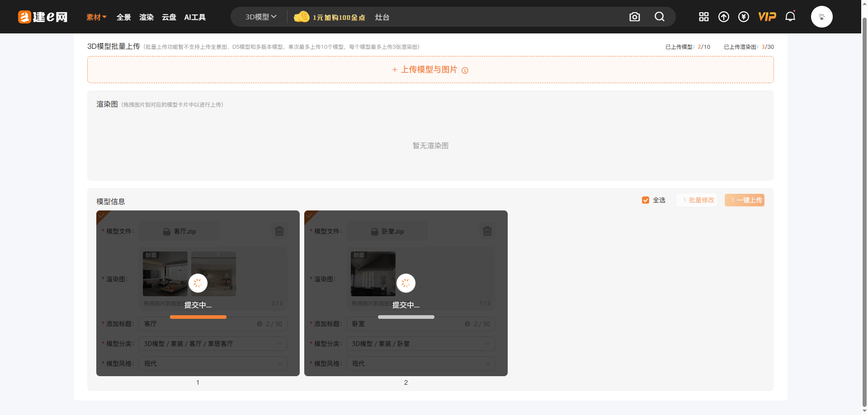Toggle selection corner check on 客厅 card
The height and width of the screenshot is (415, 868).
click(x=102, y=215)
